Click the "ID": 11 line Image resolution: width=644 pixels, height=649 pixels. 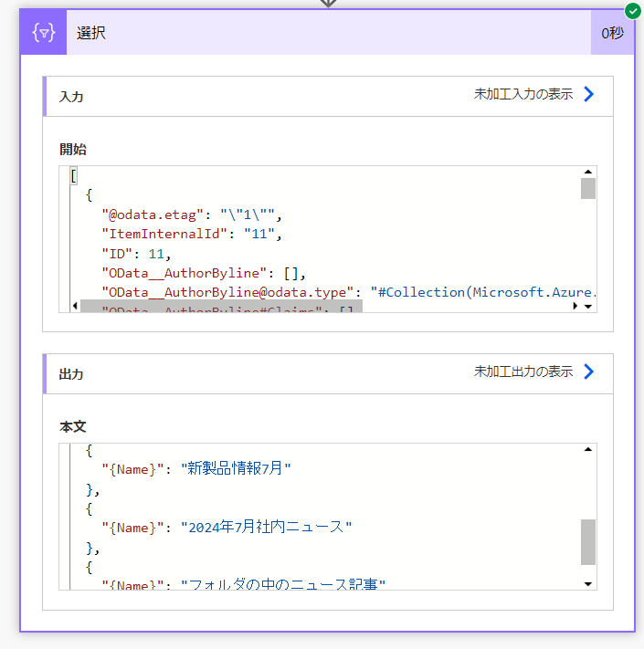(x=136, y=254)
